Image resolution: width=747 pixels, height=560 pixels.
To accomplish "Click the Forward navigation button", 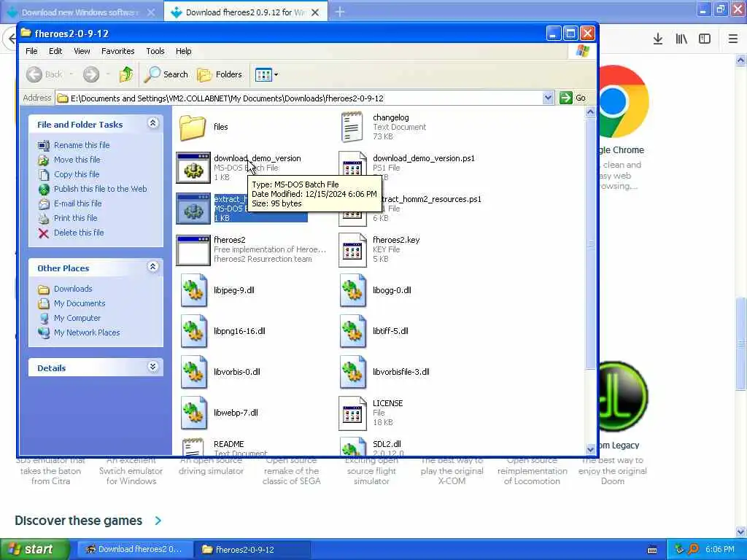I will pyautogui.click(x=91, y=74).
